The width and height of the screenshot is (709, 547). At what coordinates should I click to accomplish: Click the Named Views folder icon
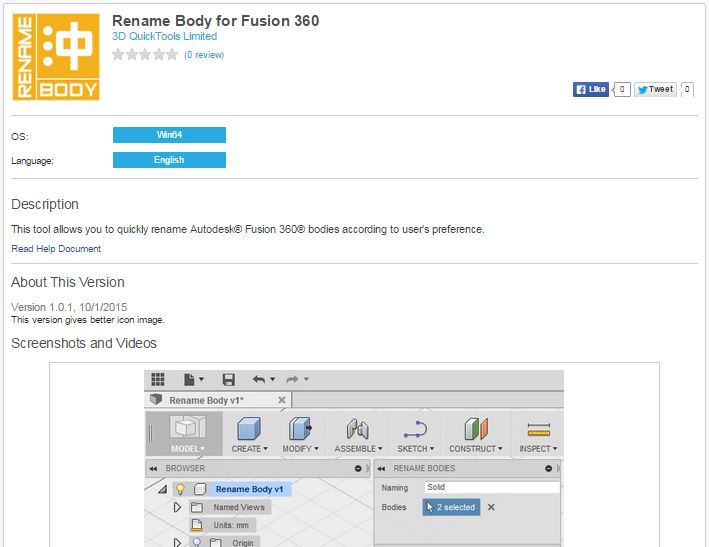[x=197, y=507]
